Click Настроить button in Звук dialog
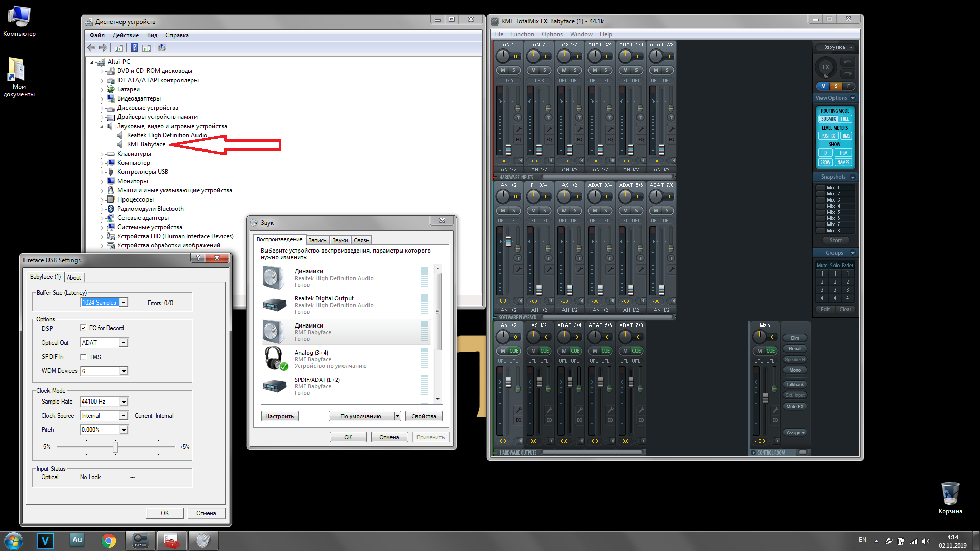Image resolution: width=980 pixels, height=551 pixels. (x=280, y=416)
